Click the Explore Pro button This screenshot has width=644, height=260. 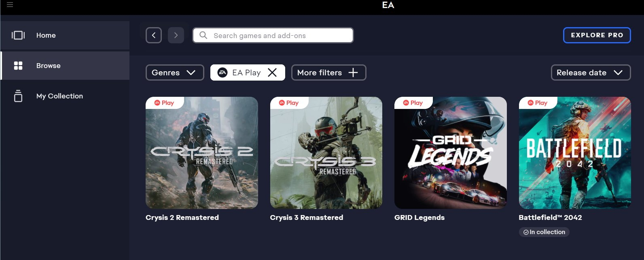597,35
